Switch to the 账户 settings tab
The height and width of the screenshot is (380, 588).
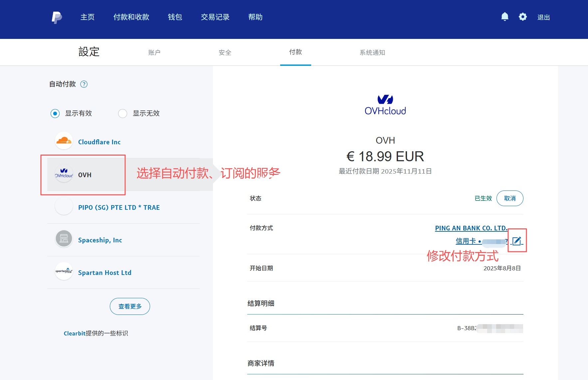tap(154, 53)
